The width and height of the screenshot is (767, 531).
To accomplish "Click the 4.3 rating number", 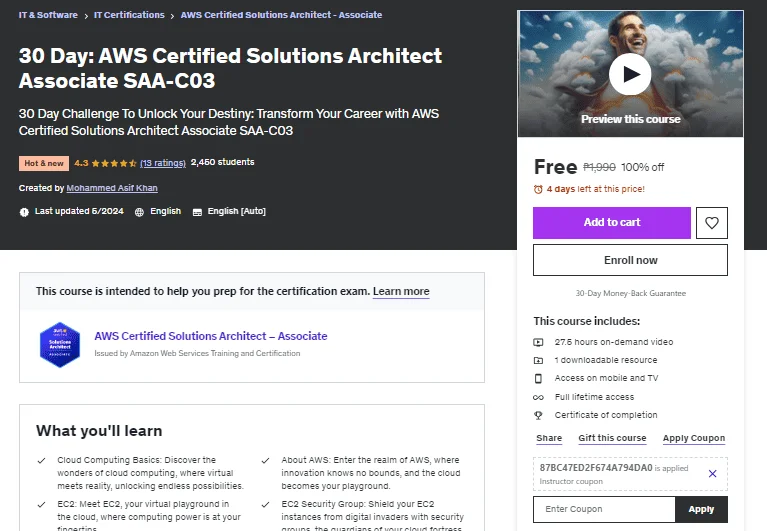I will click(81, 163).
